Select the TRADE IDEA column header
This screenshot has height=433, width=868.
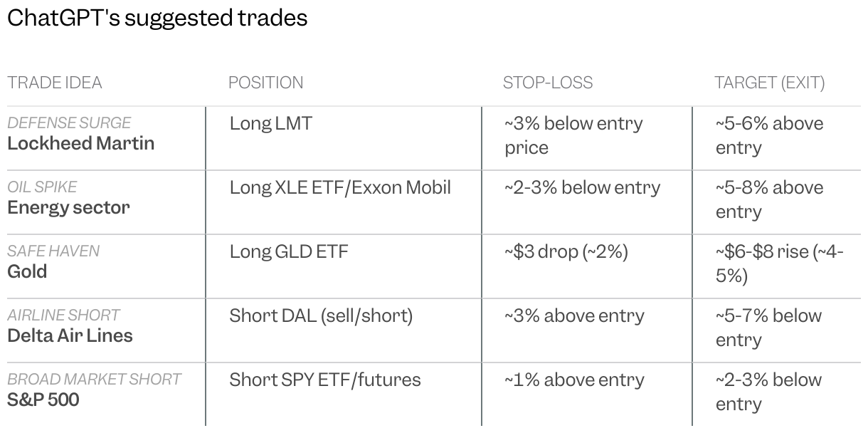click(55, 83)
